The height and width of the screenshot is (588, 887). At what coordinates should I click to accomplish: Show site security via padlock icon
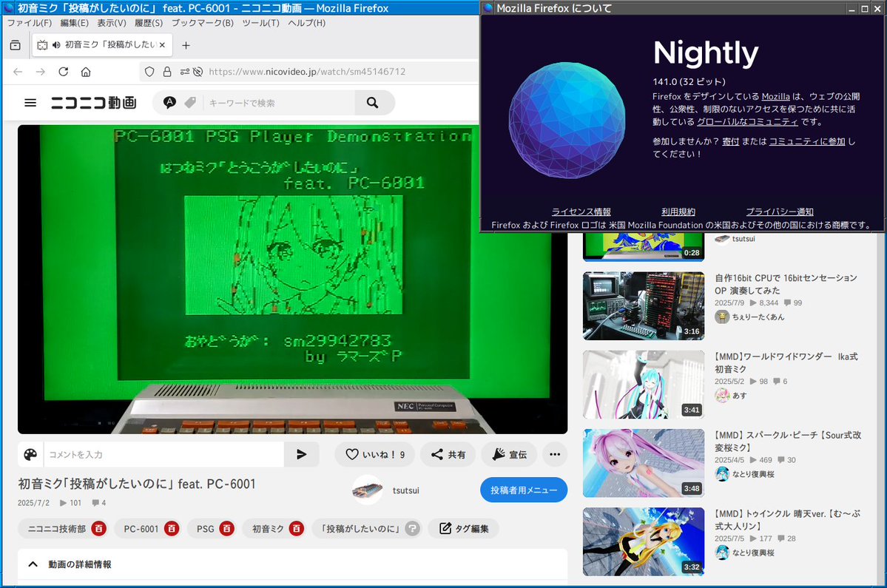tap(167, 72)
